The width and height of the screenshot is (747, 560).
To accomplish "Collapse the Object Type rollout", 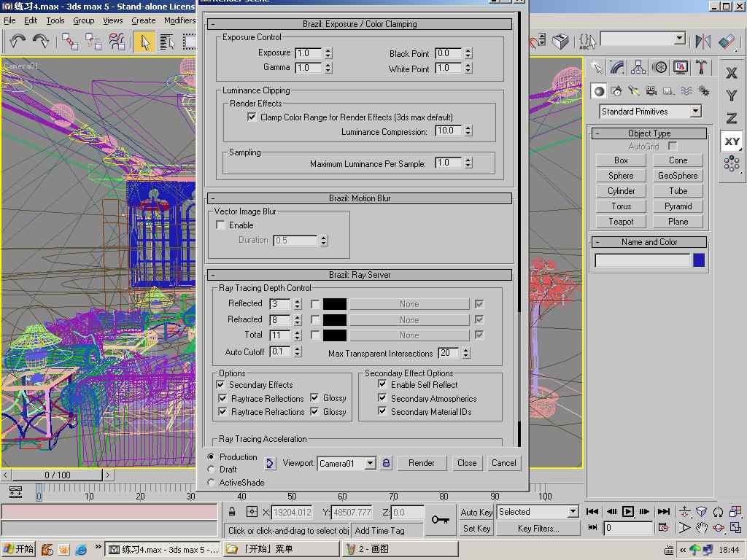I will [649, 133].
